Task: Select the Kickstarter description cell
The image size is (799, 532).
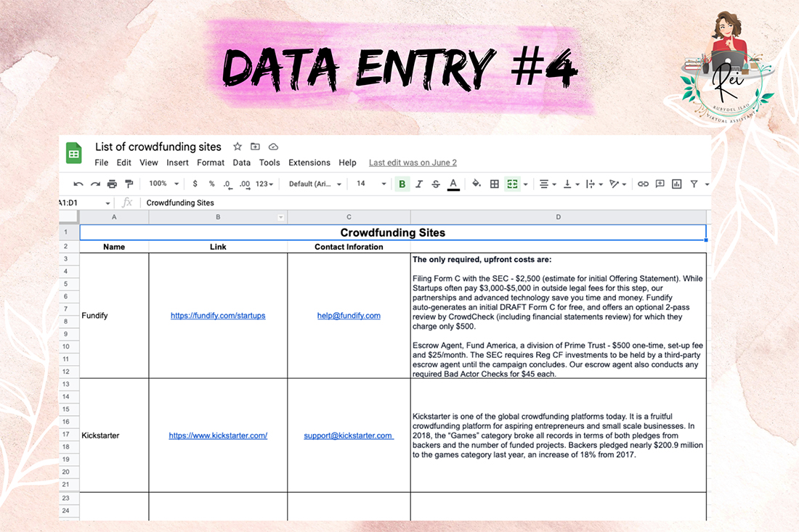Action: pos(559,435)
